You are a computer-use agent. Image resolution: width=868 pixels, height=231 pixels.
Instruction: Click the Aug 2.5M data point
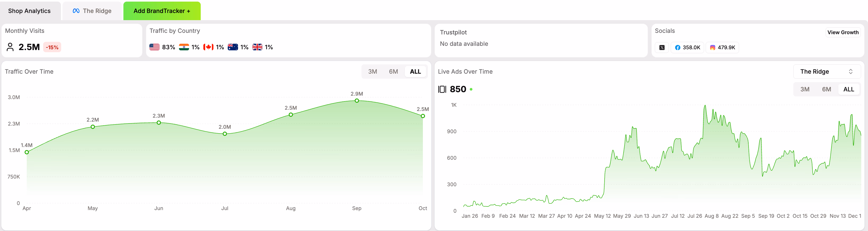(x=291, y=115)
